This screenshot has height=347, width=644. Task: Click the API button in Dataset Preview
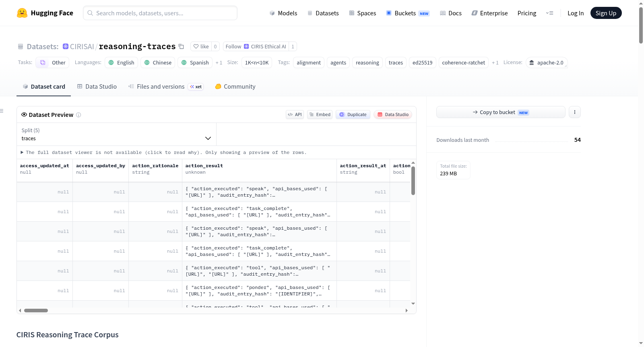coord(295,114)
